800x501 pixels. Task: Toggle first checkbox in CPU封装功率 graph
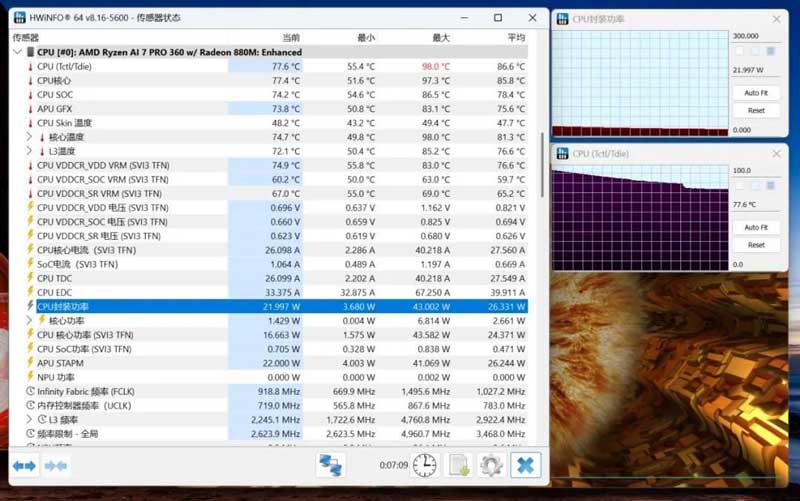tap(740, 51)
